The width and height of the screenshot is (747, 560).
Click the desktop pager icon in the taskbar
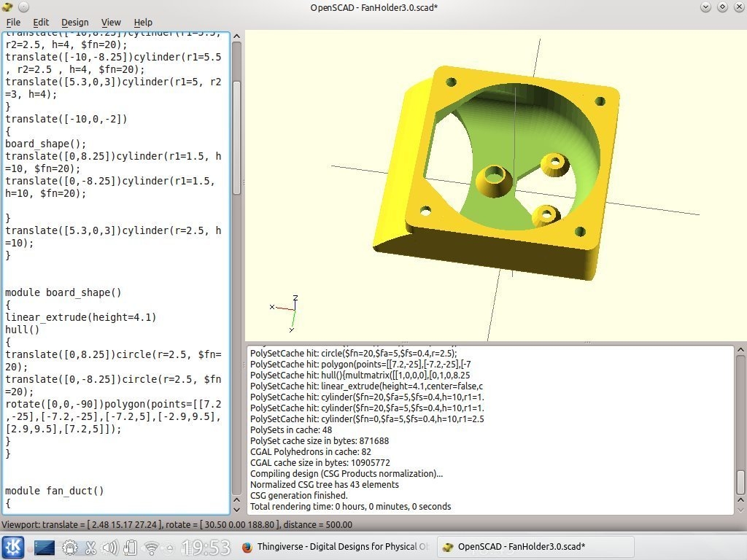pyautogui.click(x=44, y=547)
